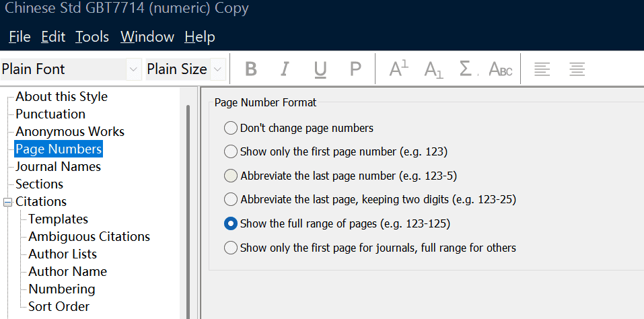Click the Symbol font (Sigma) icon
The width and height of the screenshot is (644, 319).
466,69
